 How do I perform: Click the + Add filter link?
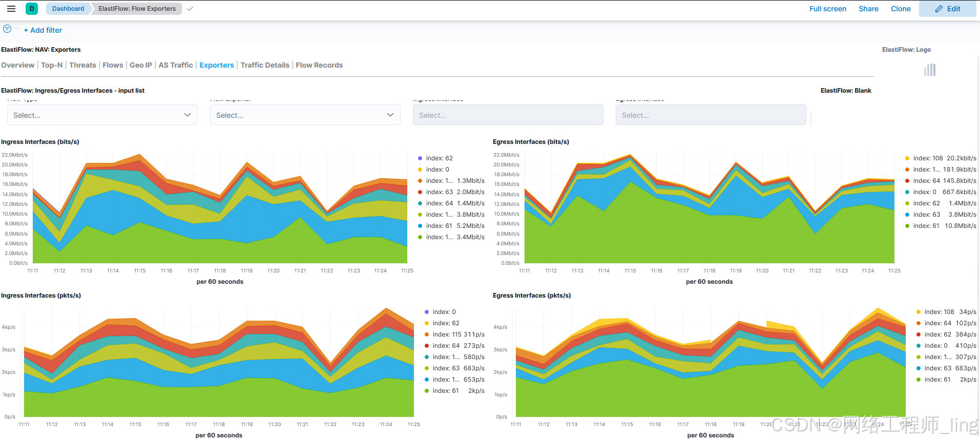(x=43, y=30)
